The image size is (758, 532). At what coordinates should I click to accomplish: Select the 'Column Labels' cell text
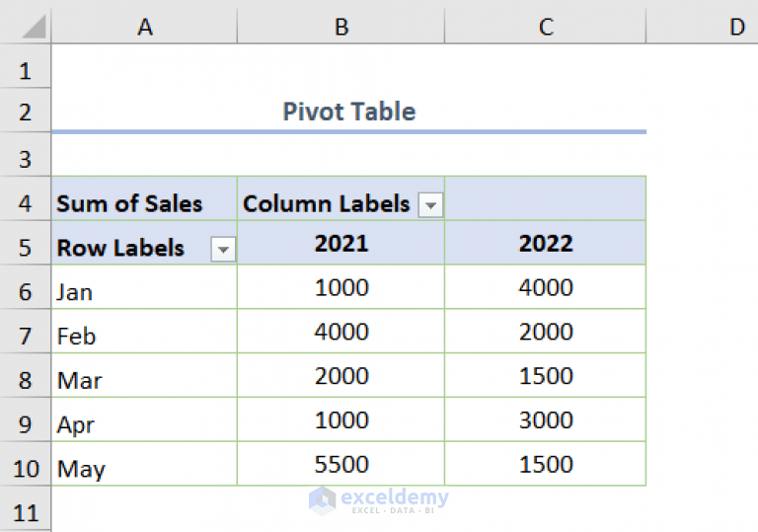[327, 203]
